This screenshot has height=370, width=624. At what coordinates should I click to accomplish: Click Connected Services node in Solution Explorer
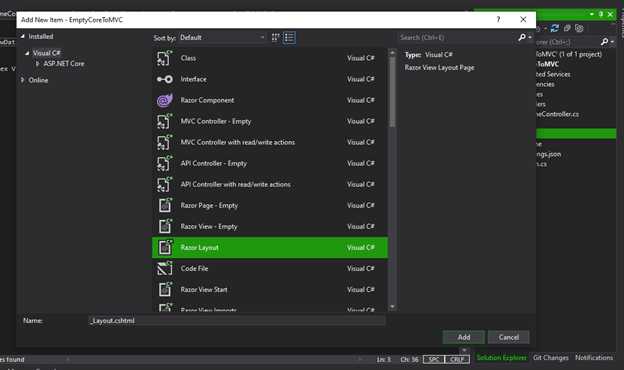click(553, 74)
